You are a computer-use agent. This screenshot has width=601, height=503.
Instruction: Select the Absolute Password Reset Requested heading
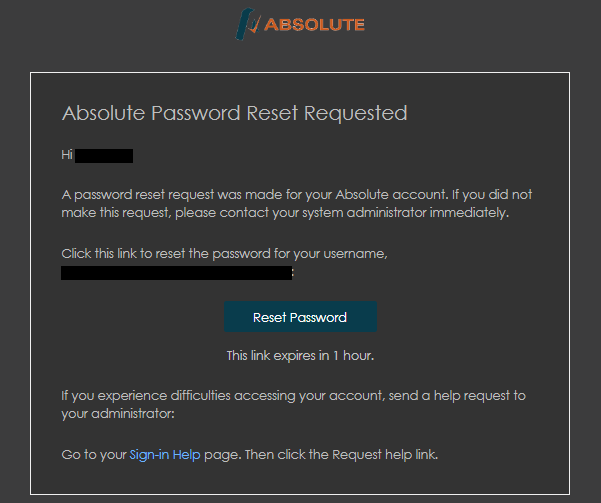[235, 113]
